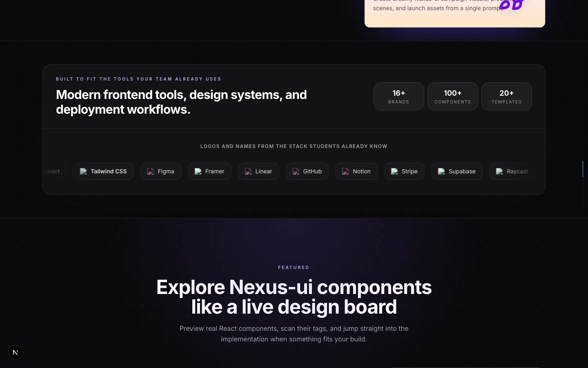Click the FEATURED section label
The height and width of the screenshot is (368, 588).
coord(294,267)
